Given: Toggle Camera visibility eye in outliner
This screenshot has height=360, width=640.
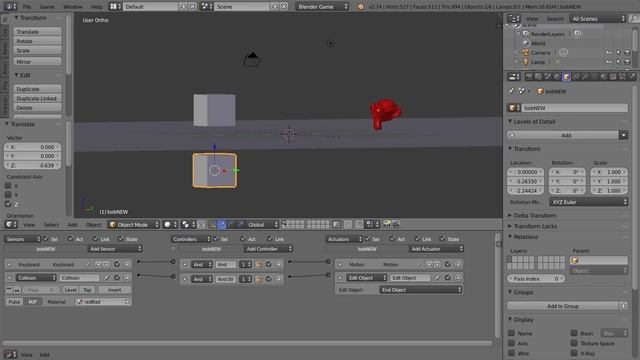Looking at the screenshot, I should [609, 53].
